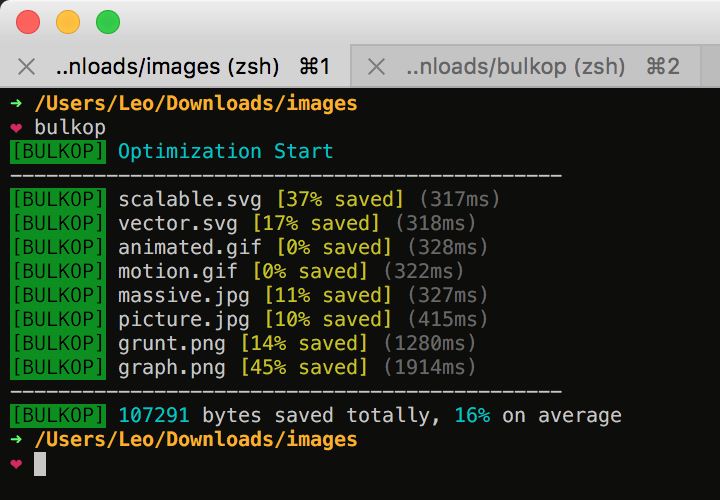Click the Optimization Start text

pyautogui.click(x=225, y=152)
